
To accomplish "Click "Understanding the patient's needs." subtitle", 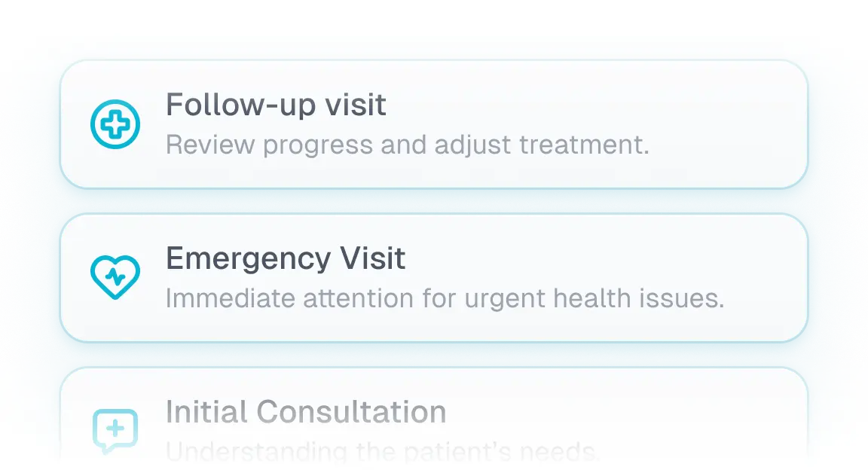I will point(383,452).
